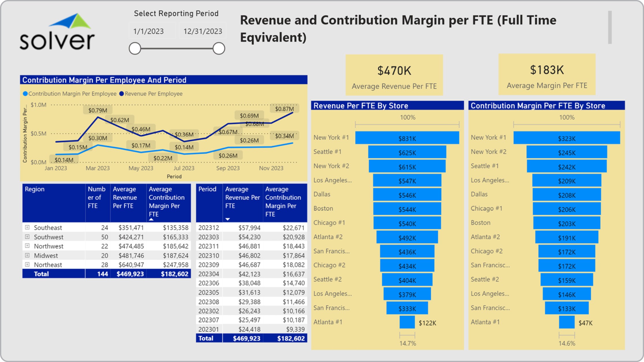The width and height of the screenshot is (644, 362).
Task: Sort by Average Revenue Per FTE period column
Action: click(x=242, y=202)
